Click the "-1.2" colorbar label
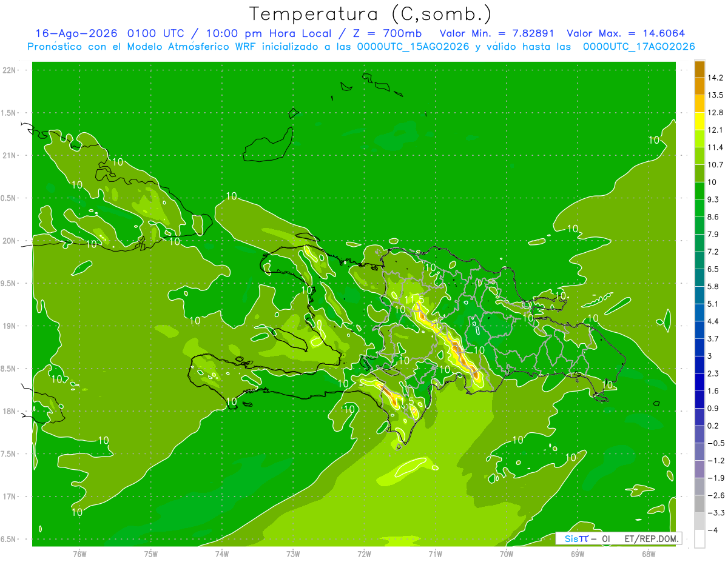Screen dimensions: 728x562 tap(716, 461)
